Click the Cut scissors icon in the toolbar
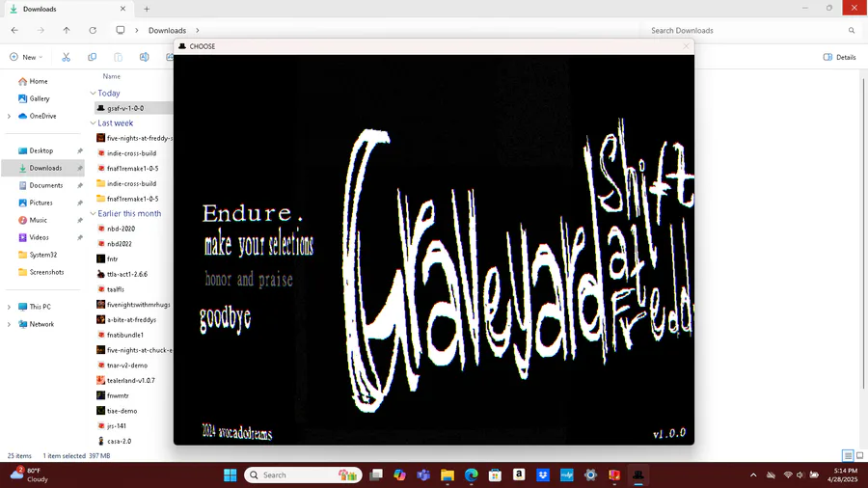Screen dimensions: 868x488 coord(66,57)
